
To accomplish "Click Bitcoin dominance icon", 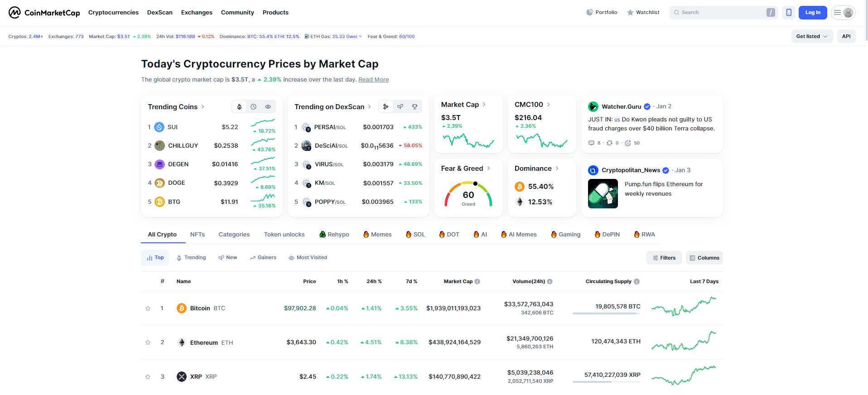I will pyautogui.click(x=520, y=187).
